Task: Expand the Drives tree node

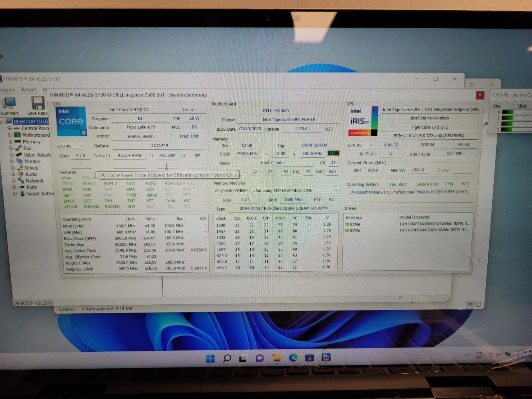Action: point(13,168)
